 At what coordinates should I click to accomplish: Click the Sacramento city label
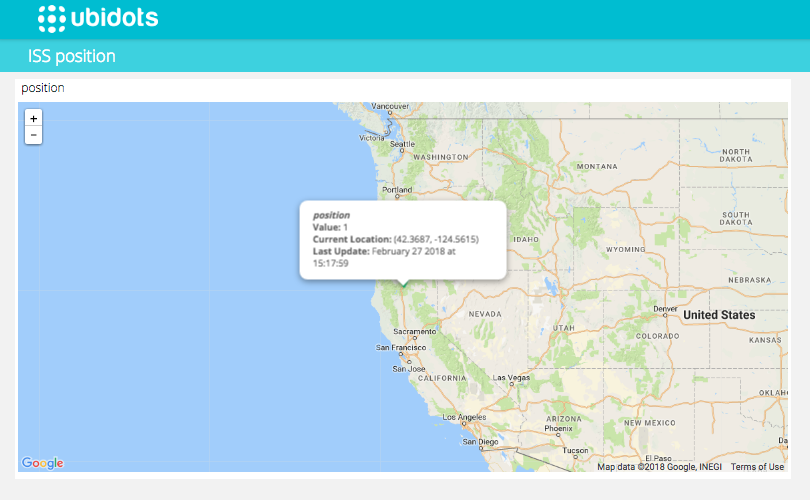[415, 332]
